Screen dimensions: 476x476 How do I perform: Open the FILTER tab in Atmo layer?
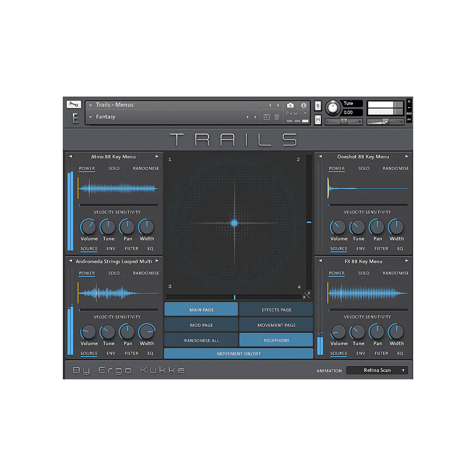click(x=131, y=248)
